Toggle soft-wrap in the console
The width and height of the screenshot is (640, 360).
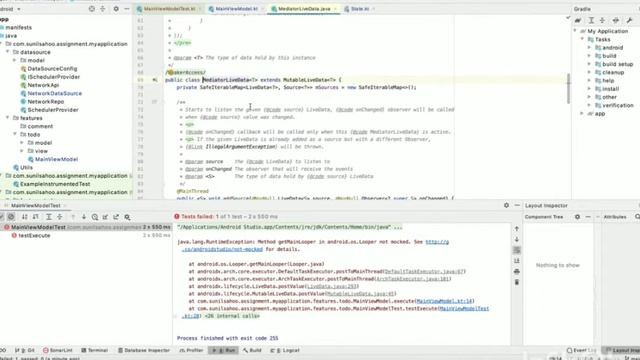coord(517,250)
